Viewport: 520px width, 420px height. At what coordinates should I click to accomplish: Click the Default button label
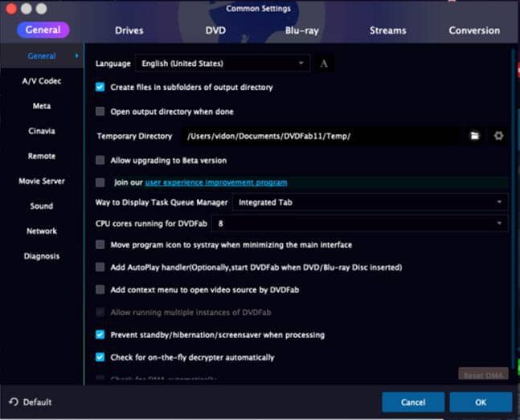coord(37,402)
